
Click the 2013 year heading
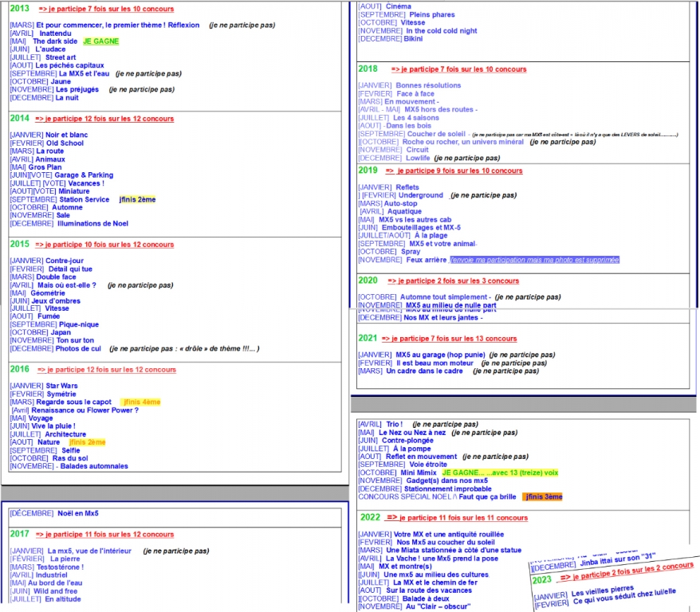pos(19,9)
